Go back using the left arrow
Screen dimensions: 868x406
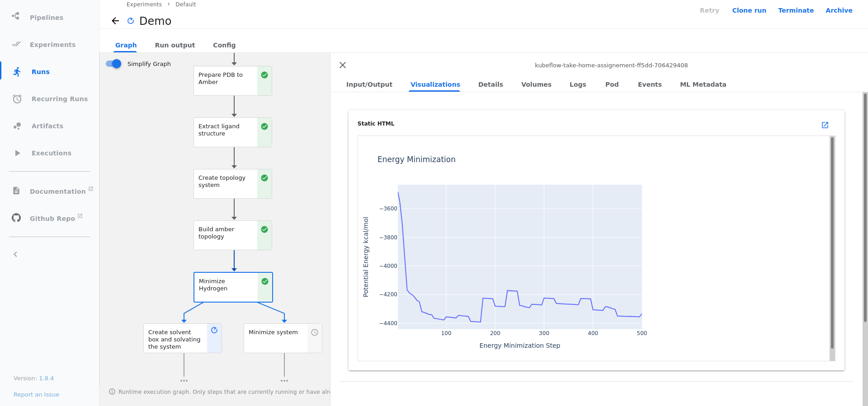coord(115,21)
